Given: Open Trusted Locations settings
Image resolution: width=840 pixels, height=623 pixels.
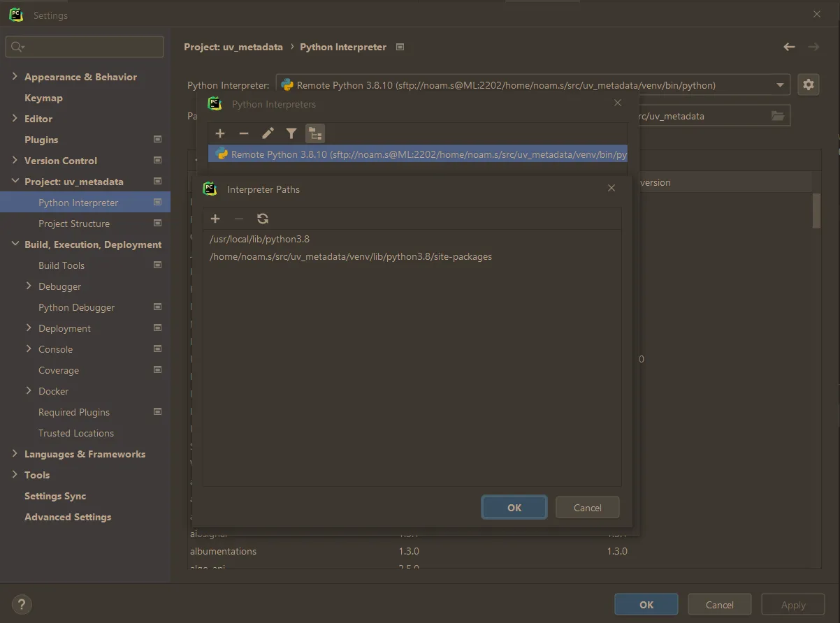Looking at the screenshot, I should (76, 433).
